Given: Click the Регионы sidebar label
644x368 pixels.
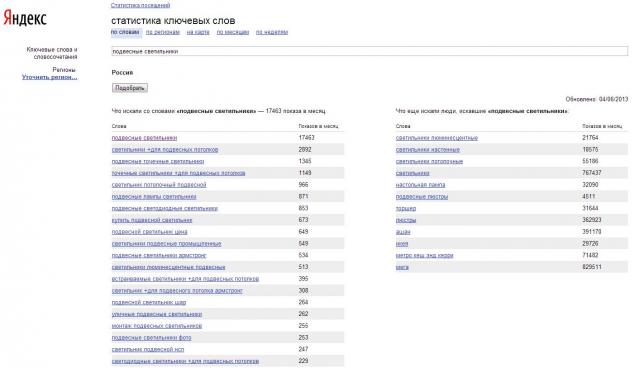Looking at the screenshot, I should [x=64, y=70].
